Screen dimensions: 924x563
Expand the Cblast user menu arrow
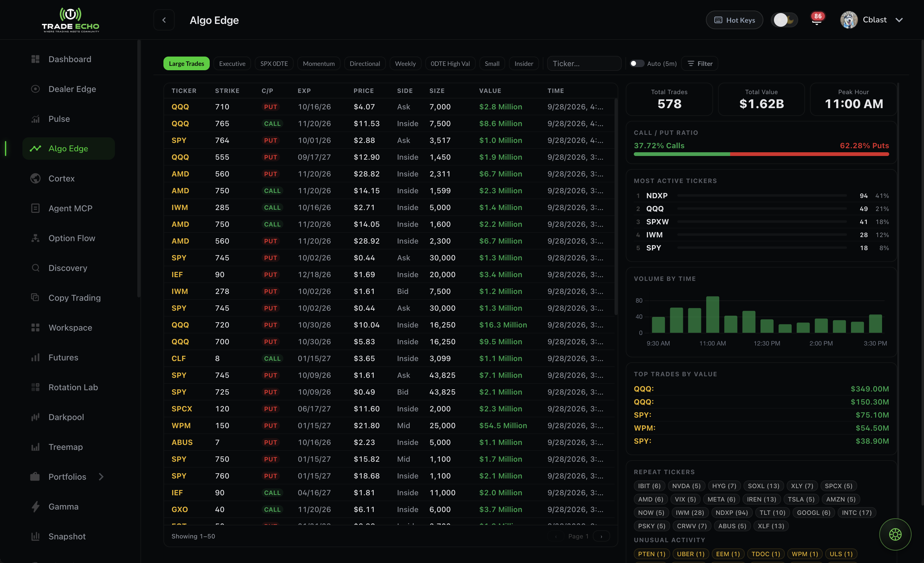coord(899,20)
